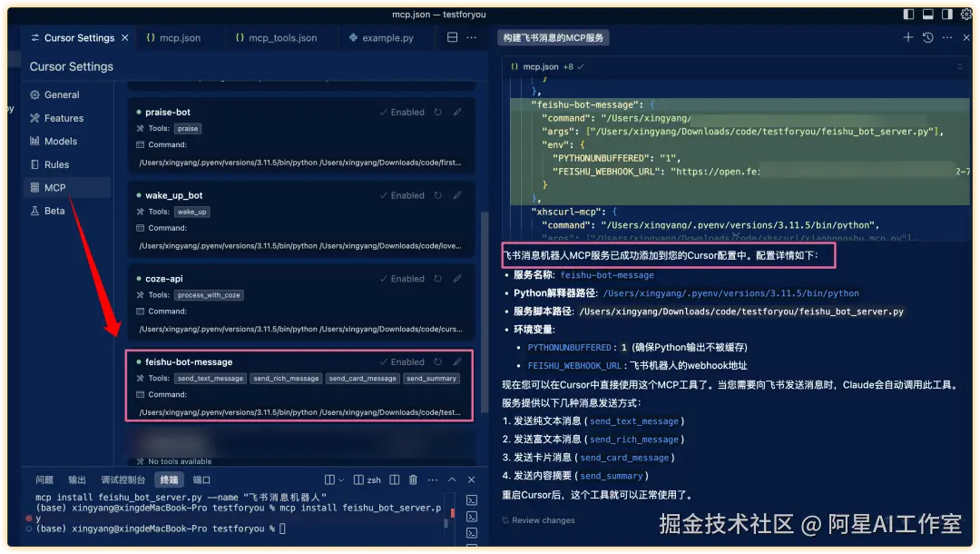The image size is (980, 554).
Task: Open terminal more actions menu
Action: coord(433,480)
